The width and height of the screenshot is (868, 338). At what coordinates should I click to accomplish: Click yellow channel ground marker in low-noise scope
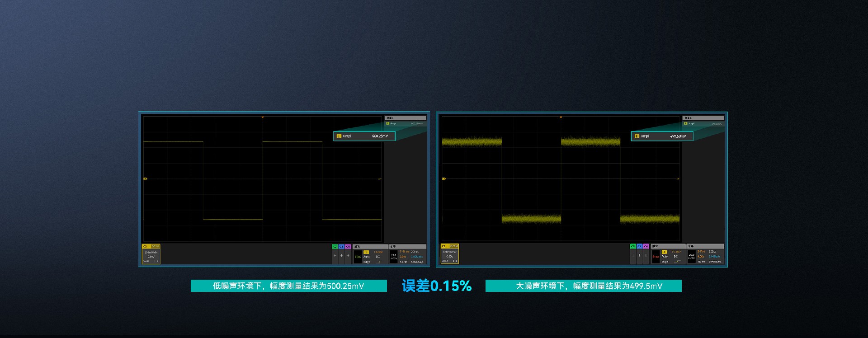(x=145, y=179)
